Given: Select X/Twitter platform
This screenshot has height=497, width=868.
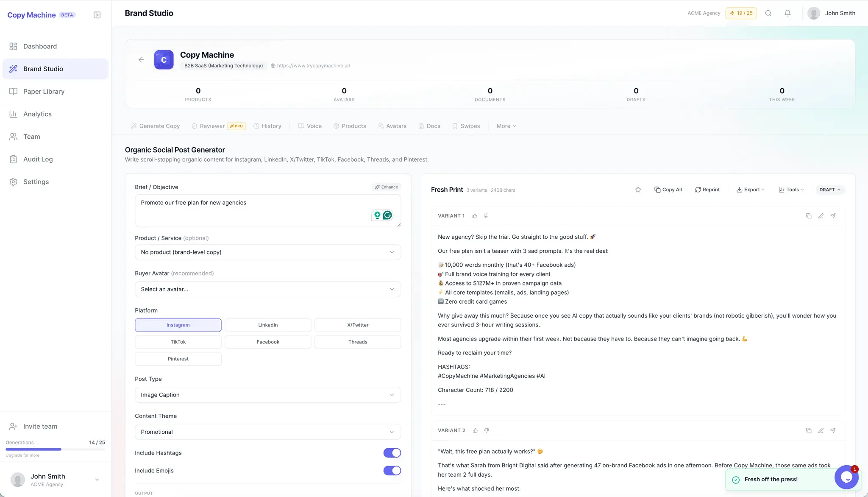Looking at the screenshot, I should 358,325.
